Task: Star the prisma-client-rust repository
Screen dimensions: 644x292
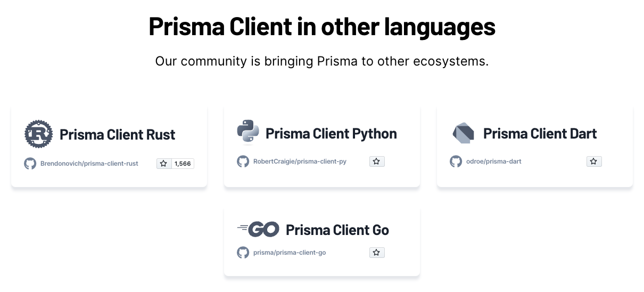Action: [164, 164]
